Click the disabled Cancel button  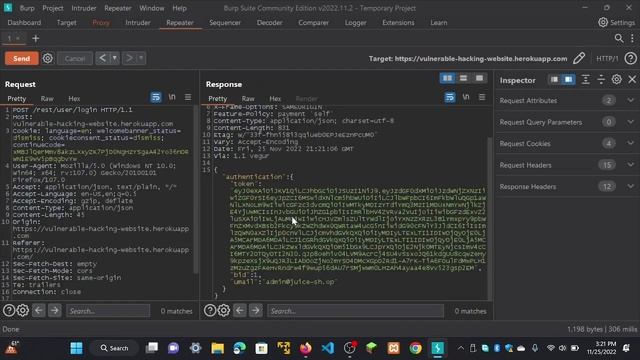click(x=75, y=58)
